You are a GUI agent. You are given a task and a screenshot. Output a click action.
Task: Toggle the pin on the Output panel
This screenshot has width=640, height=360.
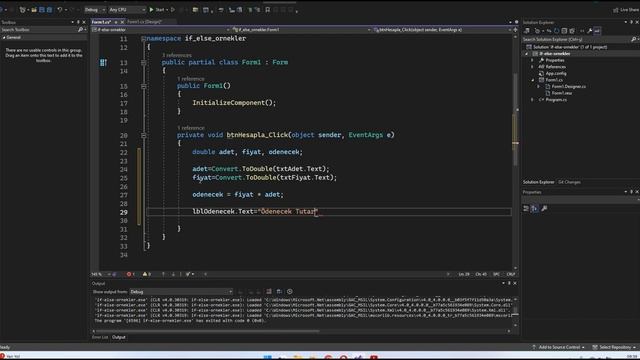coord(509,283)
